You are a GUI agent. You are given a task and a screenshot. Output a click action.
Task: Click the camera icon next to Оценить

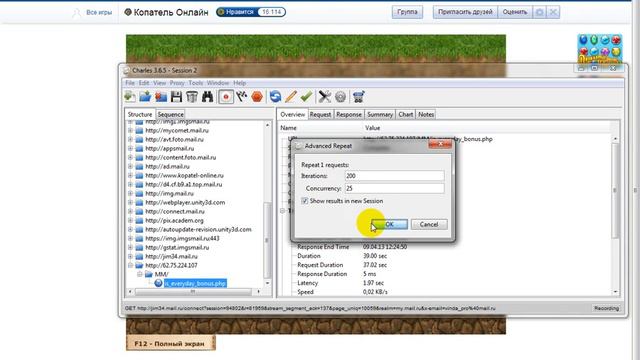pos(540,12)
